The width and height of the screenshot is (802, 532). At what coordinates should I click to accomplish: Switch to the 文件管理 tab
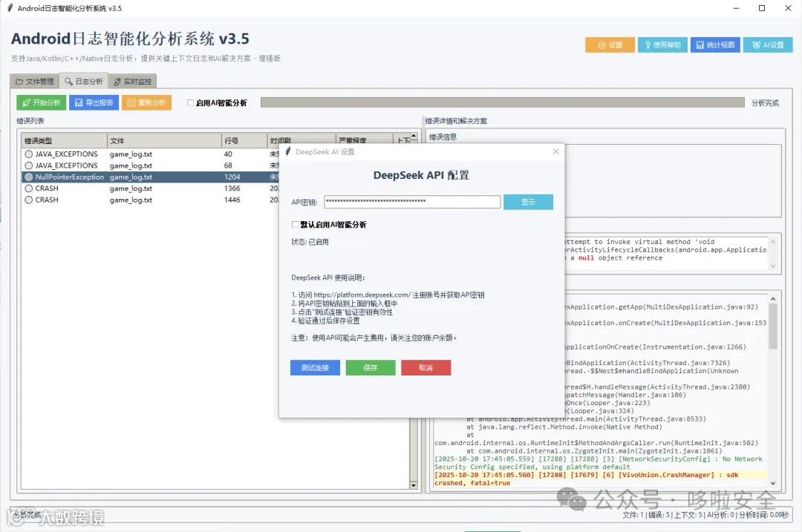click(34, 82)
